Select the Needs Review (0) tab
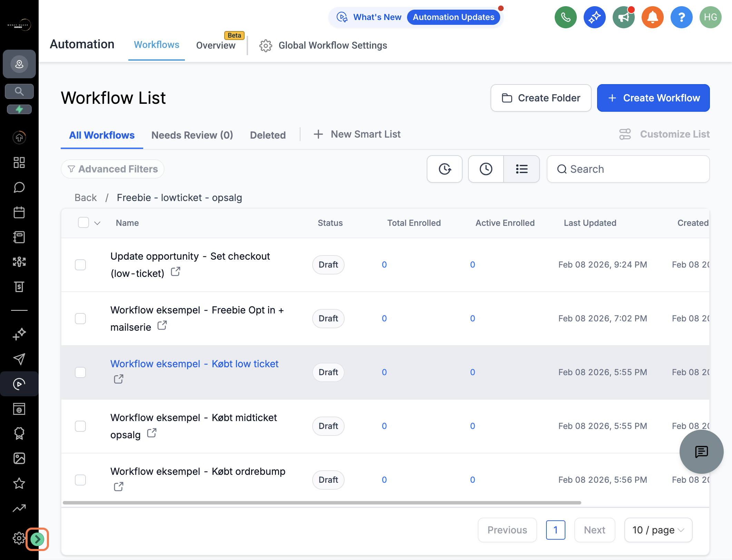Image resolution: width=732 pixels, height=560 pixels. pyautogui.click(x=192, y=135)
